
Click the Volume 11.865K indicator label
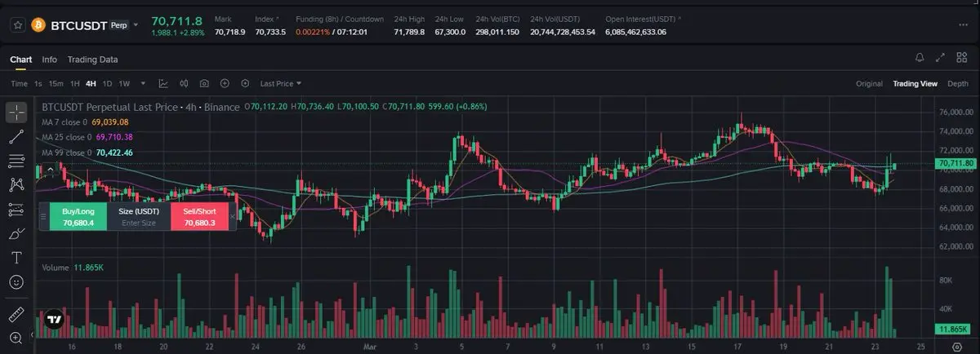[72, 267]
